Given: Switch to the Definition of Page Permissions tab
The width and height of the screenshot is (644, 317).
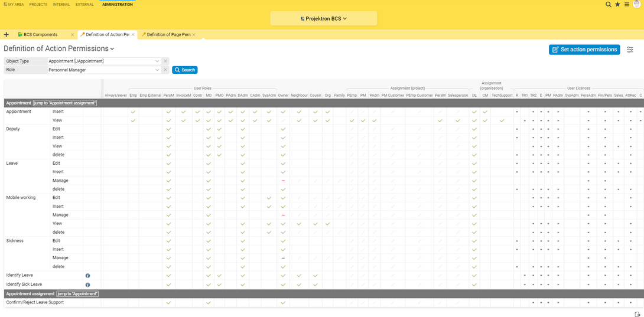Looking at the screenshot, I should pyautogui.click(x=169, y=34).
